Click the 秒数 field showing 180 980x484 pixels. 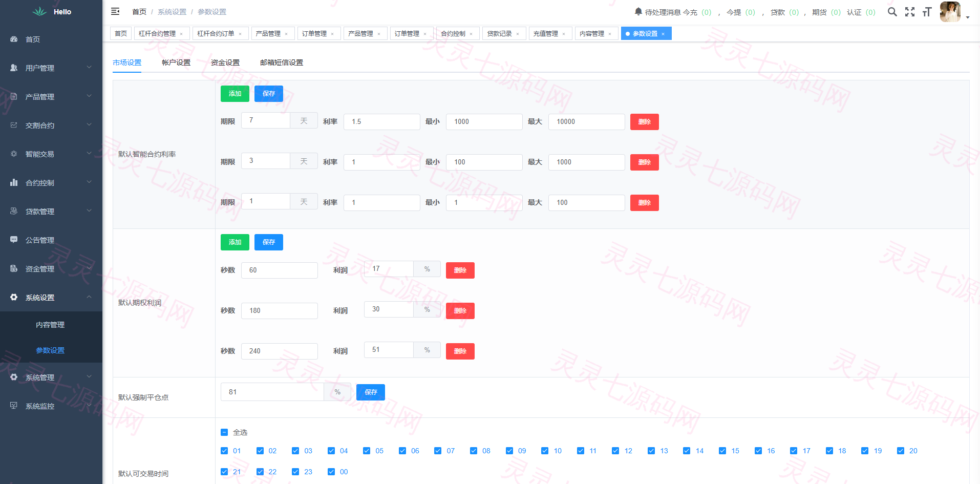tap(280, 311)
